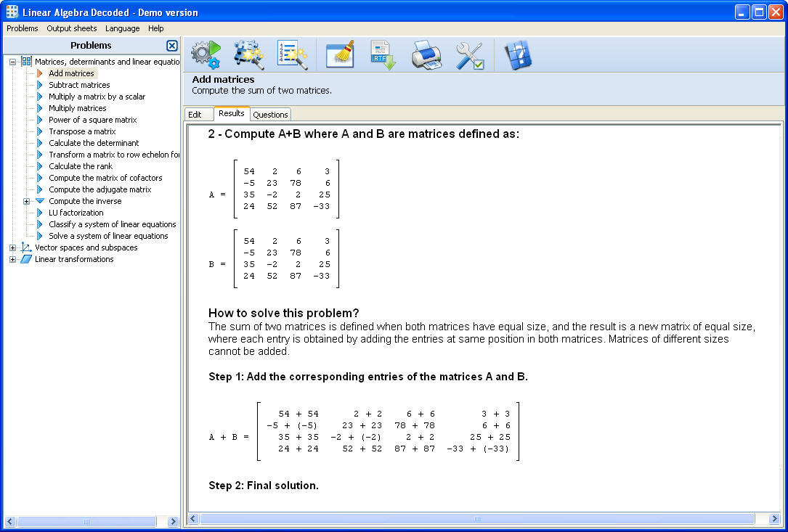Click results pane right scroll arrow
The width and height of the screenshot is (788, 532).
click(773, 518)
